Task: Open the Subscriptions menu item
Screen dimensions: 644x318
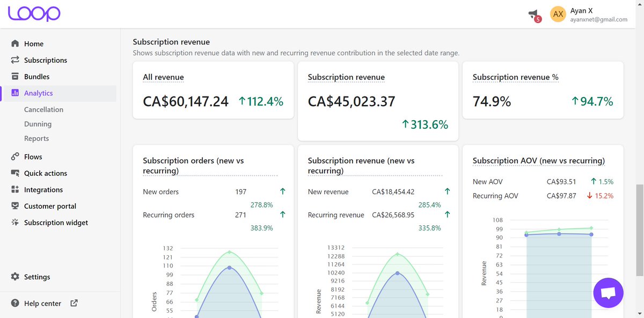Action: click(46, 61)
